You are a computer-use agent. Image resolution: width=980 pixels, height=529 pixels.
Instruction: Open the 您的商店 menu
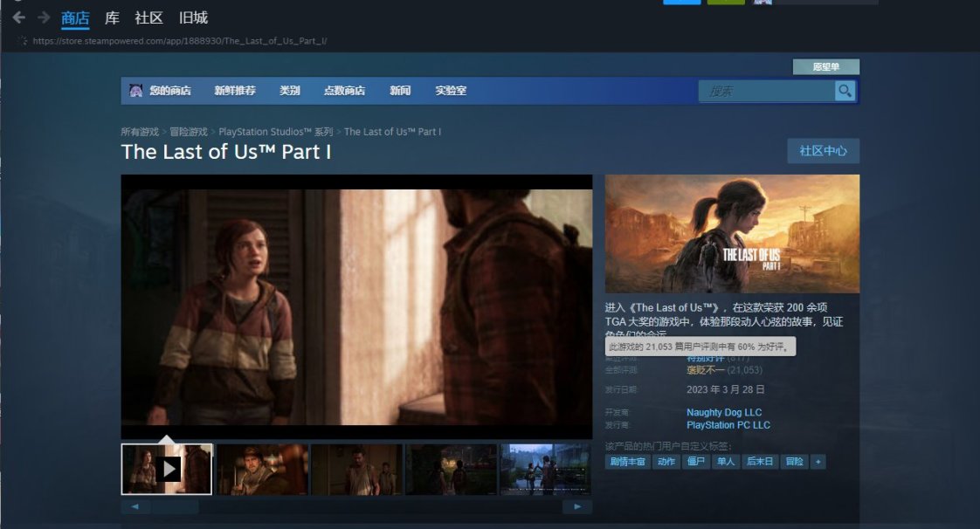pos(170,91)
